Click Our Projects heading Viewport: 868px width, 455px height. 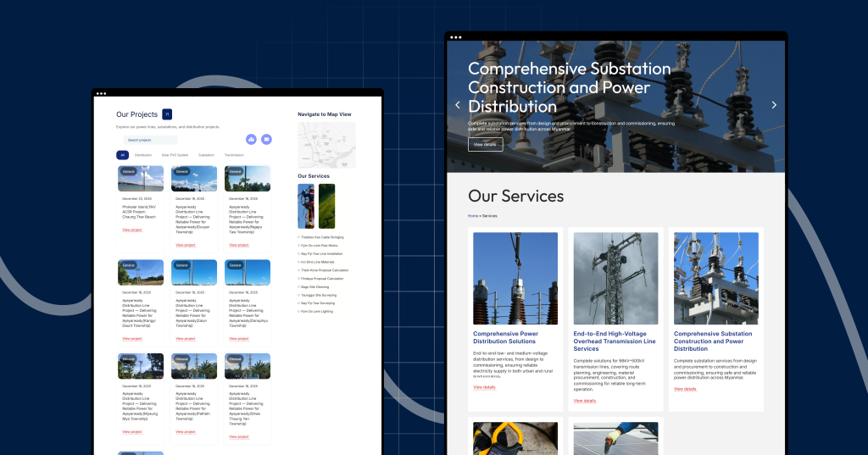click(x=136, y=114)
